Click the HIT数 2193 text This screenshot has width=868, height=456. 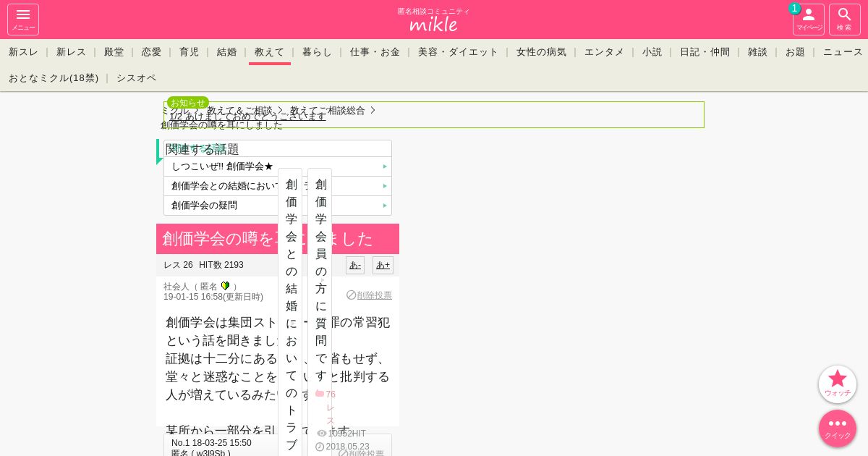[x=221, y=265]
